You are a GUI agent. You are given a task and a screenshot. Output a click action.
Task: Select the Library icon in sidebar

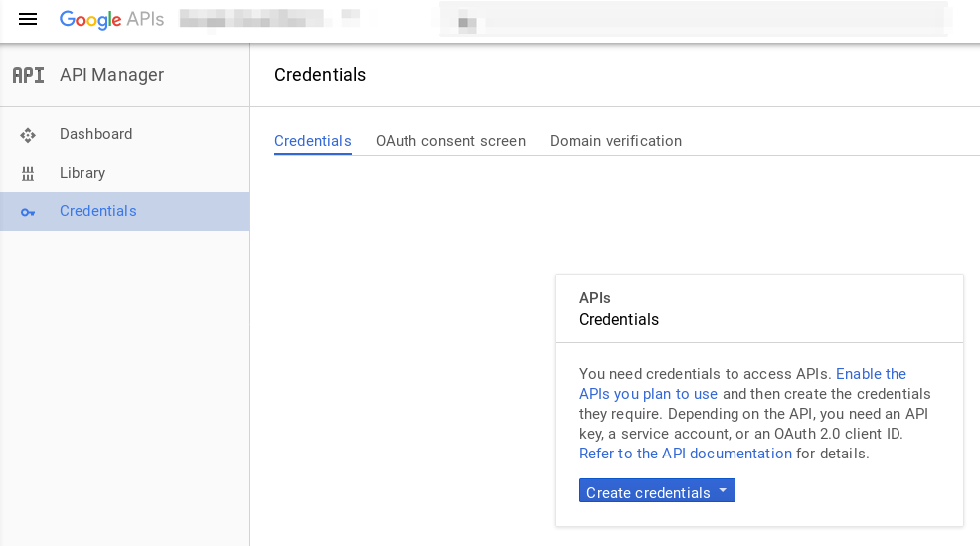pyautogui.click(x=28, y=173)
